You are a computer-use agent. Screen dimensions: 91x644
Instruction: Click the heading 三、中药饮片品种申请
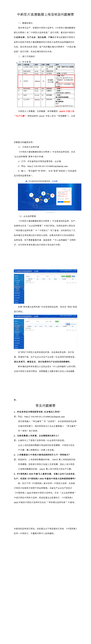point(28,147)
